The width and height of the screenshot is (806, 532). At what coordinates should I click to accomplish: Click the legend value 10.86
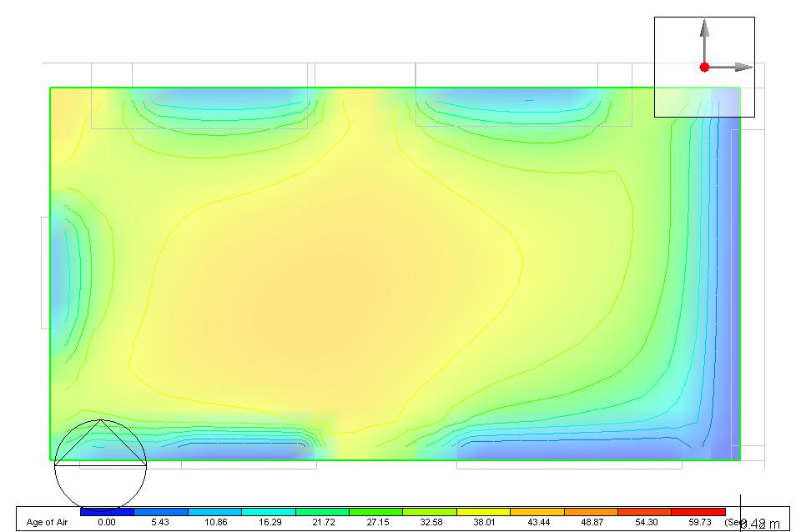216,522
